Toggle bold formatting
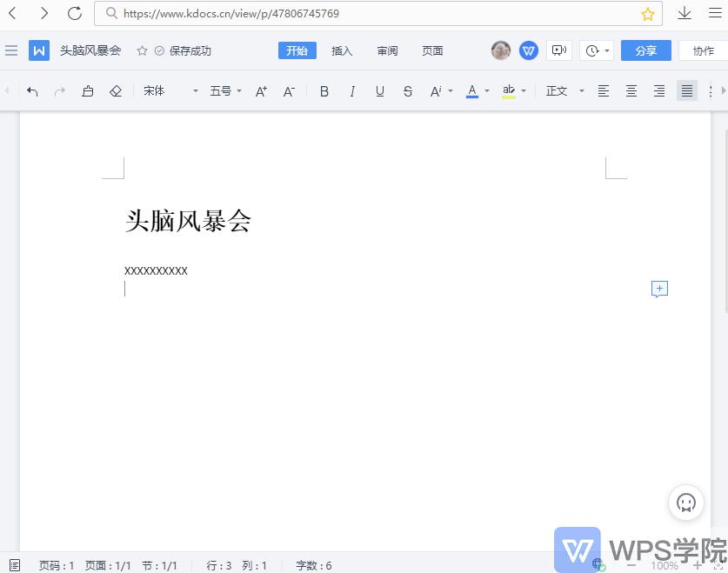The image size is (728, 573). tap(324, 90)
